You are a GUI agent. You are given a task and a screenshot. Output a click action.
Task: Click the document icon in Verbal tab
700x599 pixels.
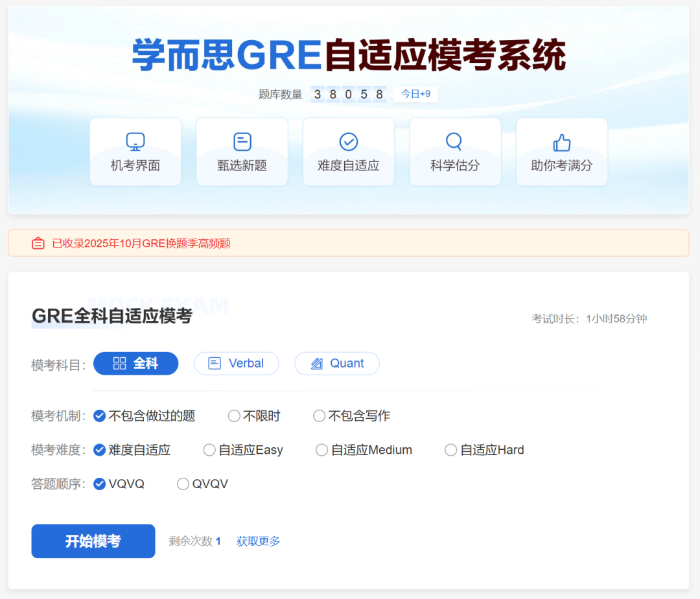click(x=215, y=363)
